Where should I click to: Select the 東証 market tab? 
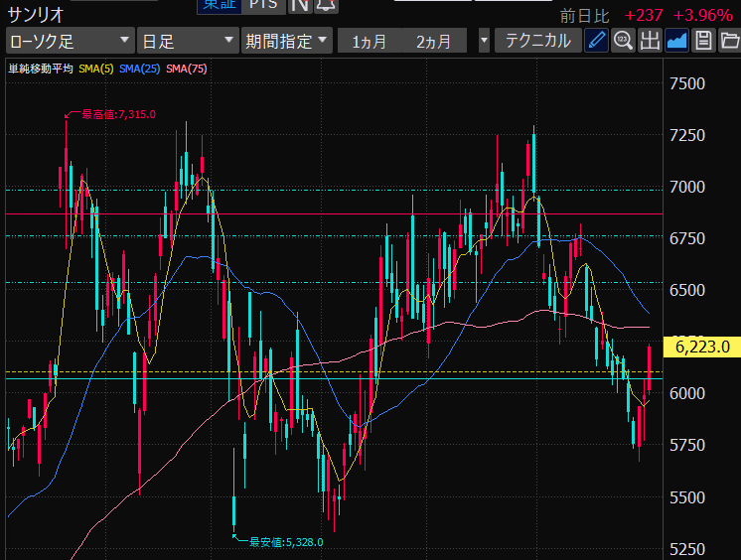tap(220, 6)
